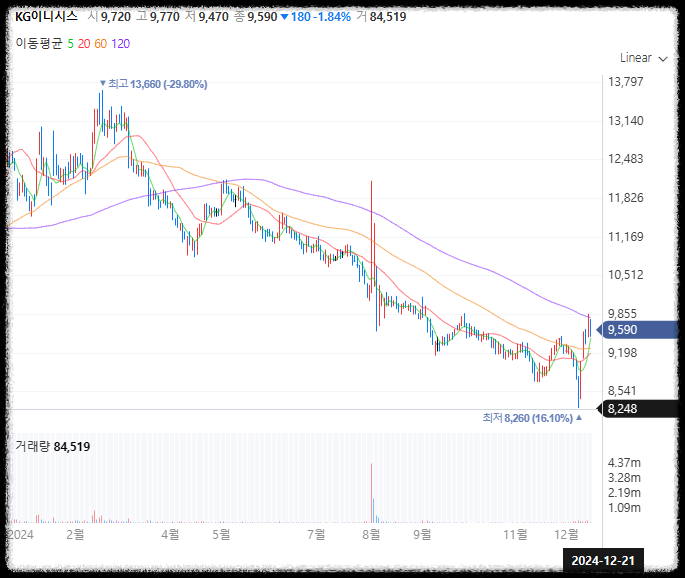Click the 13,140 price axis label

[626, 121]
